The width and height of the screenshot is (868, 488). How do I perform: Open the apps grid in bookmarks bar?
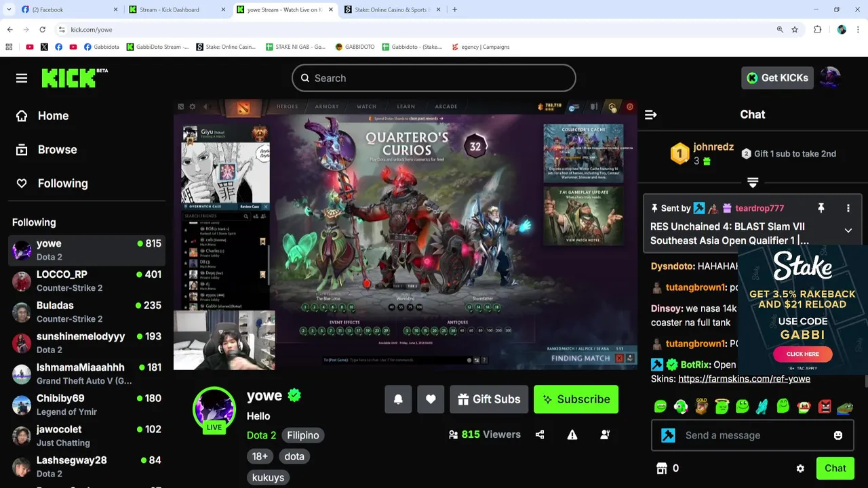pos(9,47)
